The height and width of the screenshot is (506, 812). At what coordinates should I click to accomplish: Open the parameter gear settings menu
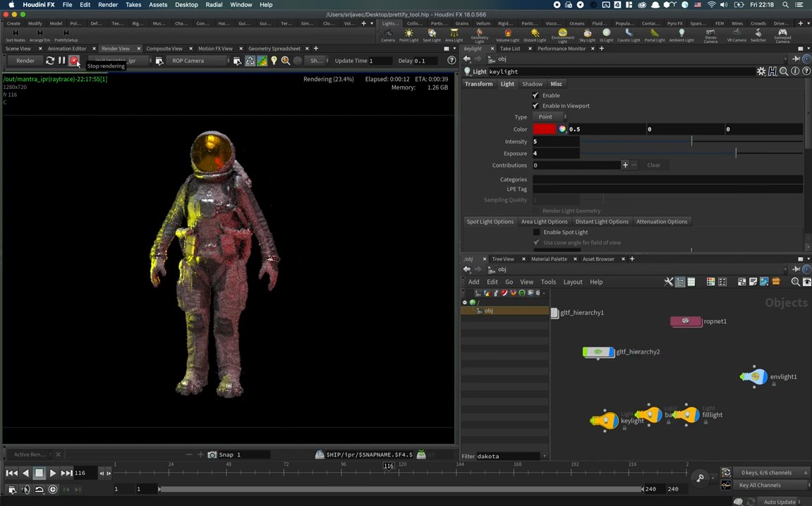761,71
